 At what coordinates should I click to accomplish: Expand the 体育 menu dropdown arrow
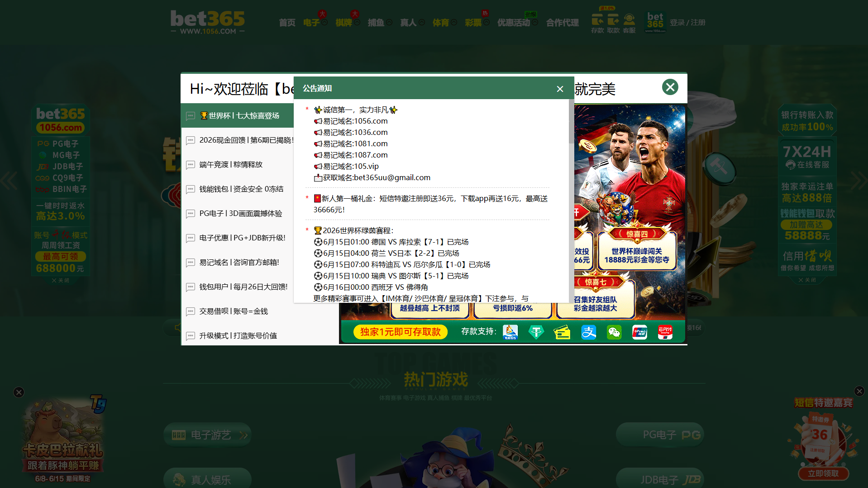[453, 22]
